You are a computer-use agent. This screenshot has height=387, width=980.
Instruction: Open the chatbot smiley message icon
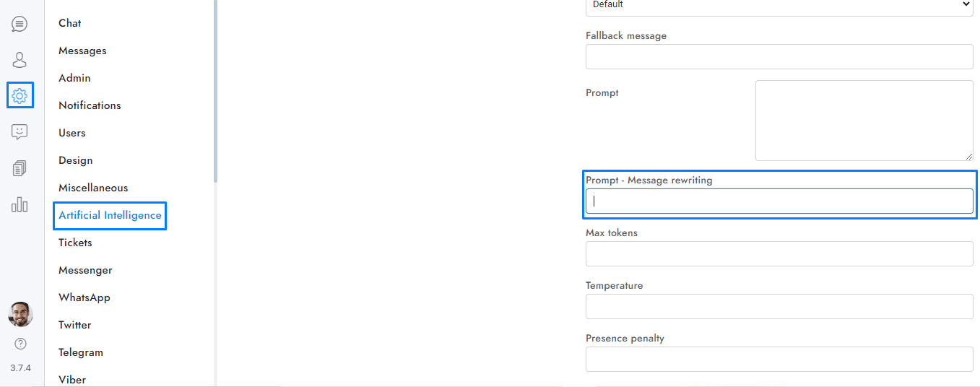pos(19,131)
